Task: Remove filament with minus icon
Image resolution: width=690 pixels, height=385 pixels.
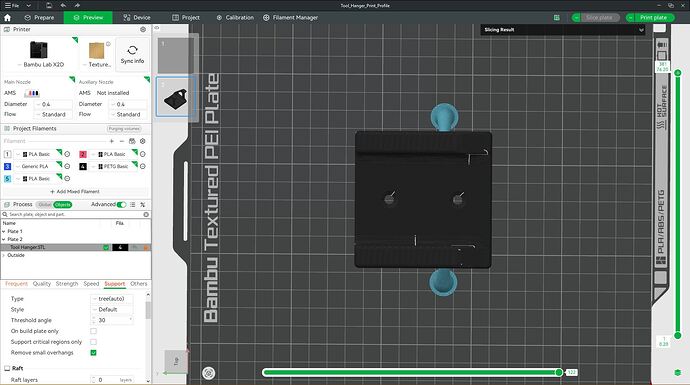Action: click(122, 141)
